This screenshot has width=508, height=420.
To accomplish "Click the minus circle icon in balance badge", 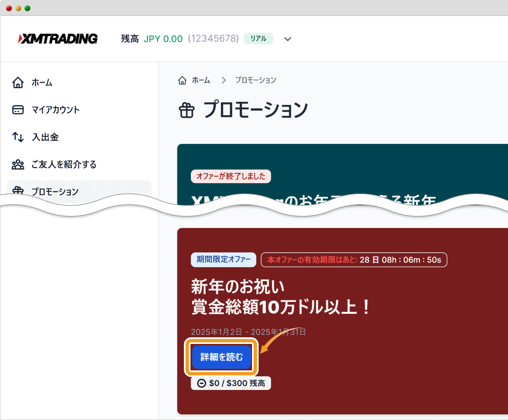I will pos(201,383).
